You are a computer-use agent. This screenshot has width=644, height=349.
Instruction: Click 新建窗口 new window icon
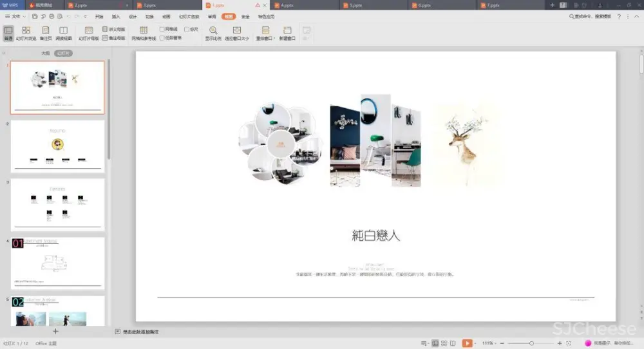point(287,33)
